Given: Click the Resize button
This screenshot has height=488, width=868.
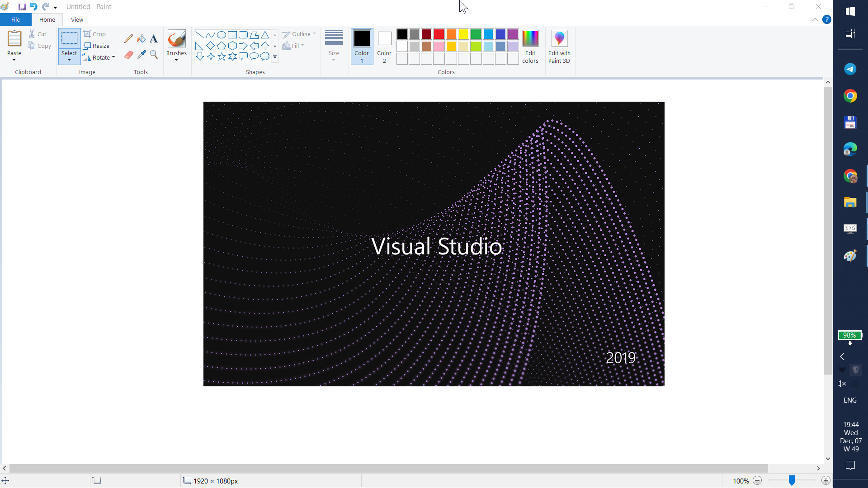Looking at the screenshot, I should coord(96,46).
